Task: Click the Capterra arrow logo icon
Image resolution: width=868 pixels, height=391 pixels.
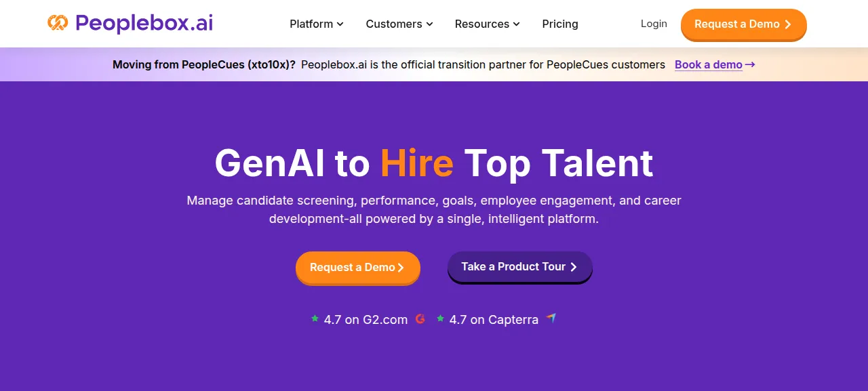Action: pyautogui.click(x=551, y=318)
